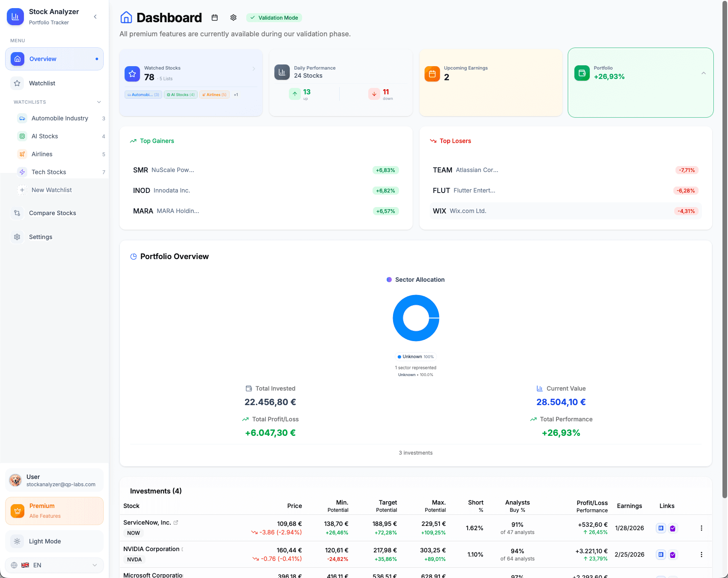Click the Upcoming Earnings calendar icon

(432, 73)
